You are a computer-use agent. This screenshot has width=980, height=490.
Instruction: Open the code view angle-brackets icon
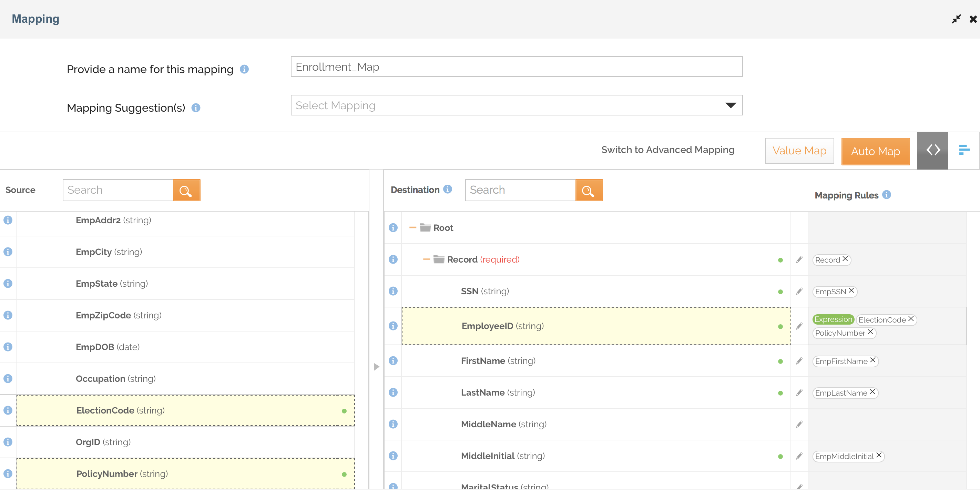coord(932,150)
